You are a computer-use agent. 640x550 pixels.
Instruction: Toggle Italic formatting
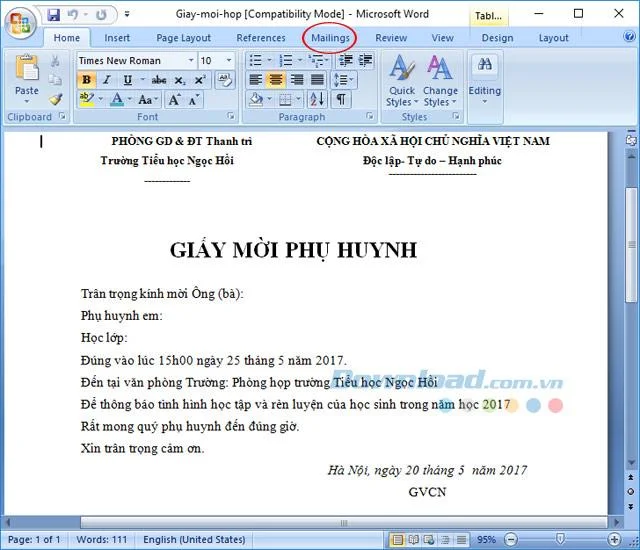(107, 80)
